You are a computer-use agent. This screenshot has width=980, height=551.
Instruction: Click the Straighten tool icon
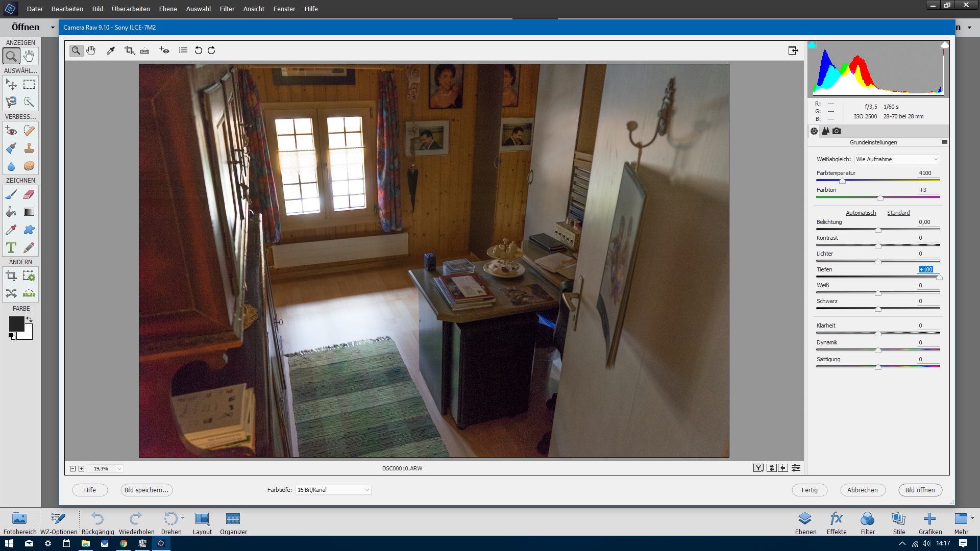click(x=145, y=50)
